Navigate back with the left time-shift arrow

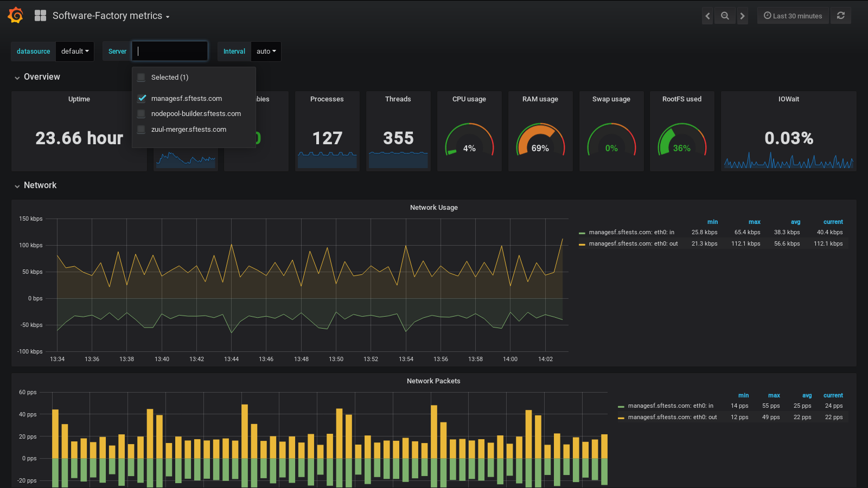(x=707, y=16)
